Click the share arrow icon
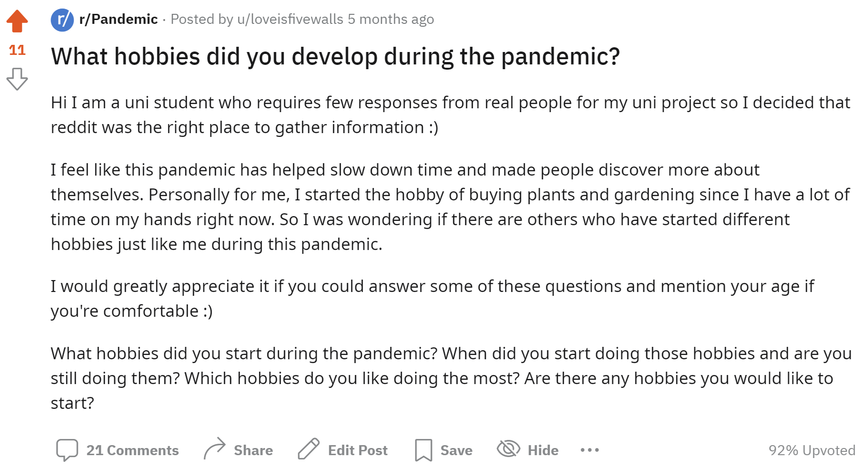This screenshot has width=868, height=469. pos(214,449)
